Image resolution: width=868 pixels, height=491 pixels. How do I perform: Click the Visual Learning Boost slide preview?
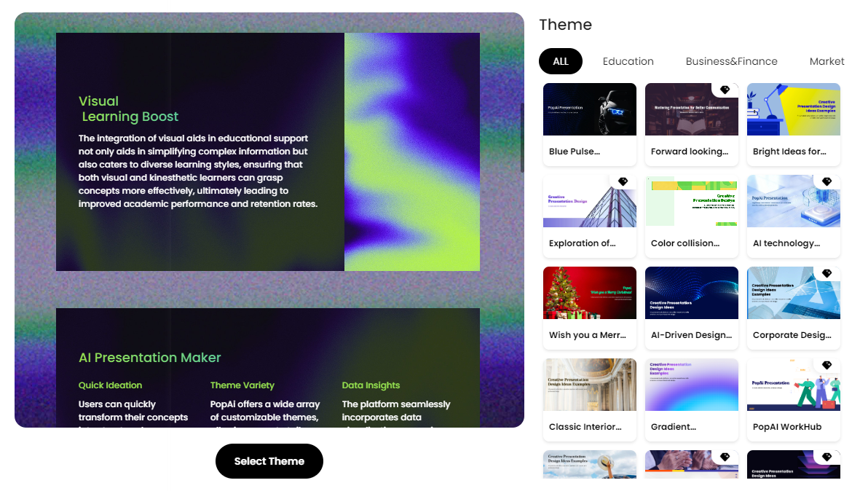268,152
